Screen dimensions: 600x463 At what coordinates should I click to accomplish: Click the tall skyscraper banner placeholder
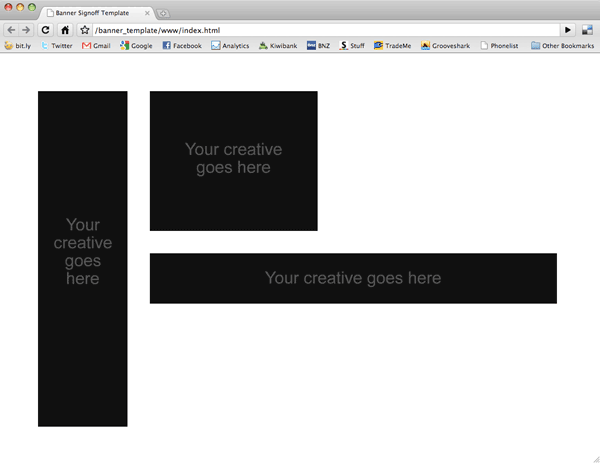[x=83, y=259]
